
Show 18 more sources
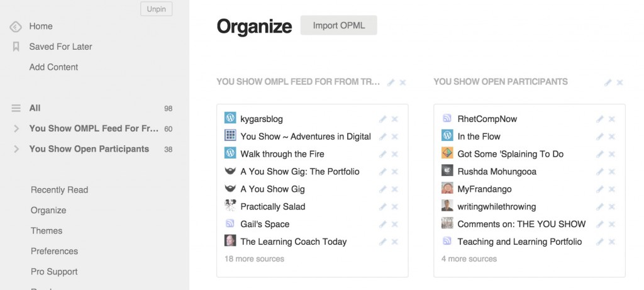click(x=254, y=259)
